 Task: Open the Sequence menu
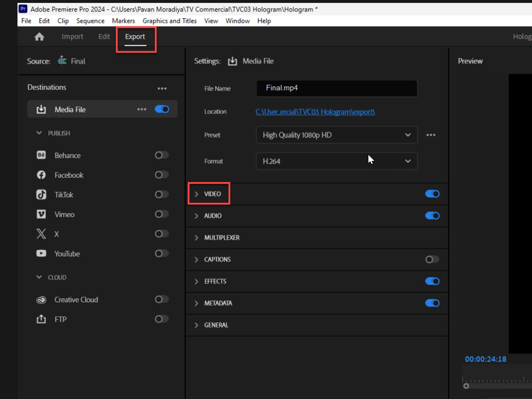click(90, 21)
